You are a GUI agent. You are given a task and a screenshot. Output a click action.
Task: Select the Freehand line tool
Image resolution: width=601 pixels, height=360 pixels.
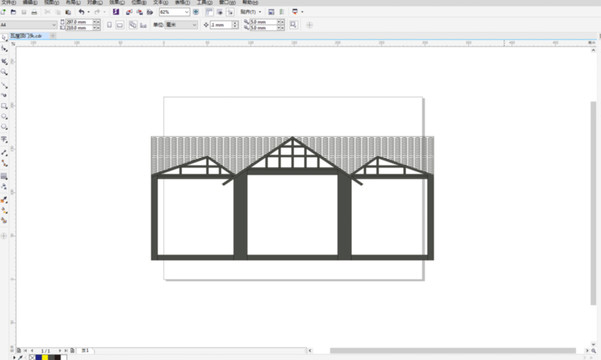pos(4,85)
